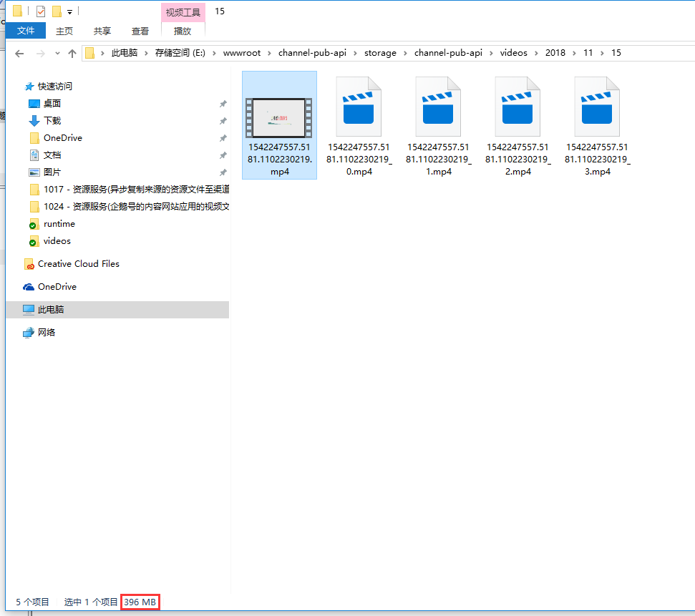Click 选中 1 个项目 in status bar

[90, 602]
